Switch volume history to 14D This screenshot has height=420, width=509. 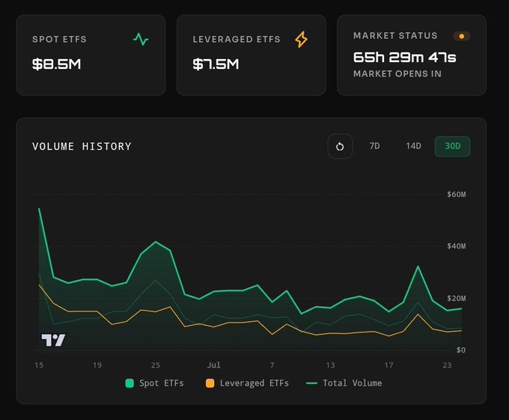coord(413,146)
